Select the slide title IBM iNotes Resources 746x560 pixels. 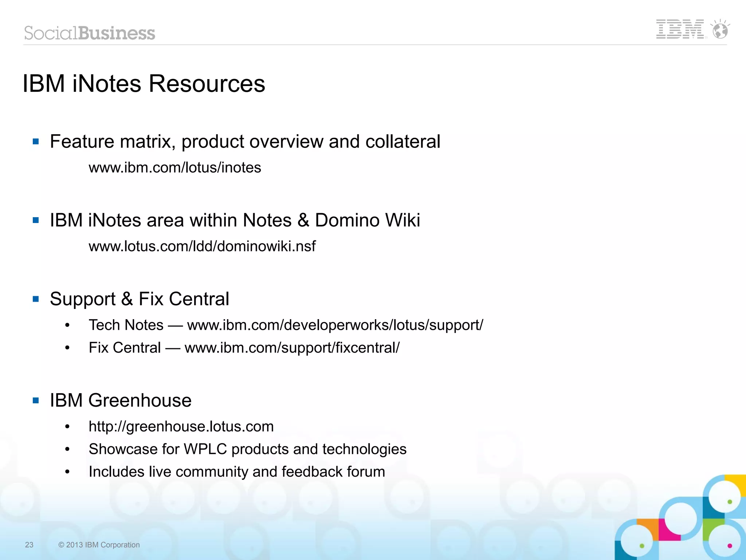click(144, 84)
